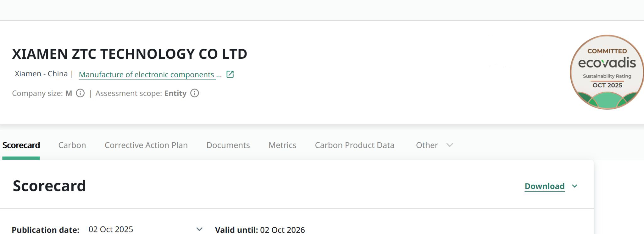The image size is (644, 234).
Task: Go to the Documents tab
Action: [x=228, y=145]
